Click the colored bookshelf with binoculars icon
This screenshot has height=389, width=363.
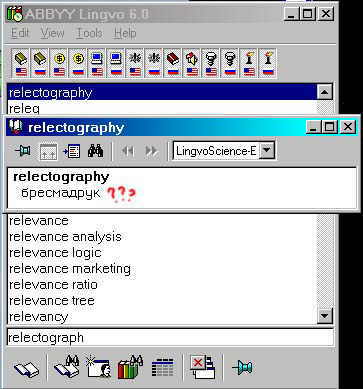(x=131, y=367)
